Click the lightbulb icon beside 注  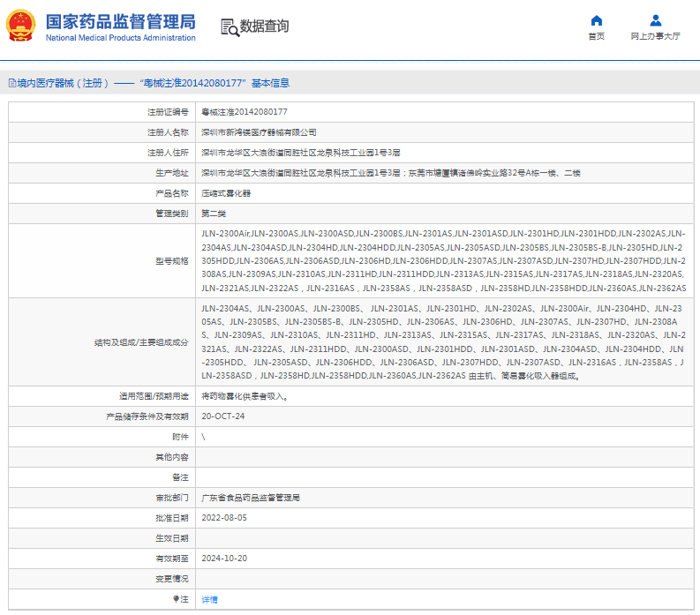point(175,599)
